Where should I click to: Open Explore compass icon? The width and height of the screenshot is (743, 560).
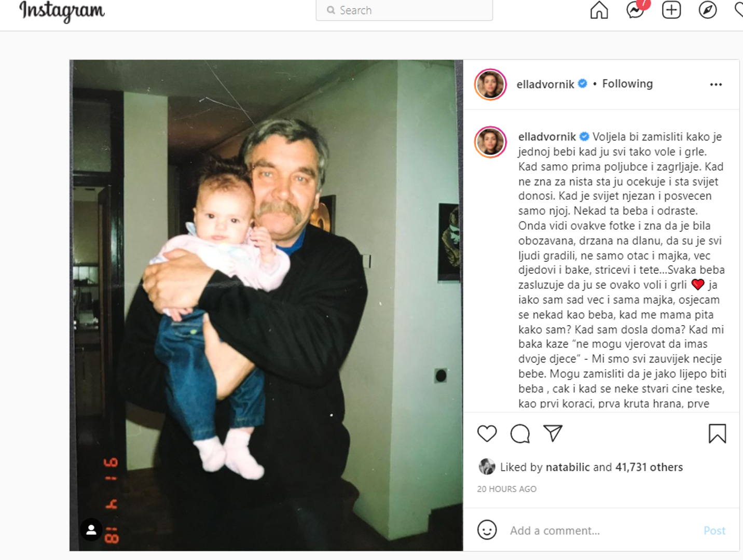tap(708, 10)
